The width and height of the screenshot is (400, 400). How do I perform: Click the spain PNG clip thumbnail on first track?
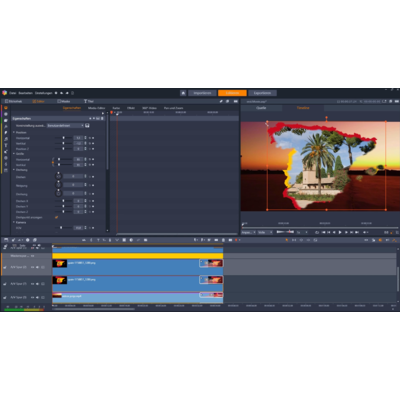(60, 263)
